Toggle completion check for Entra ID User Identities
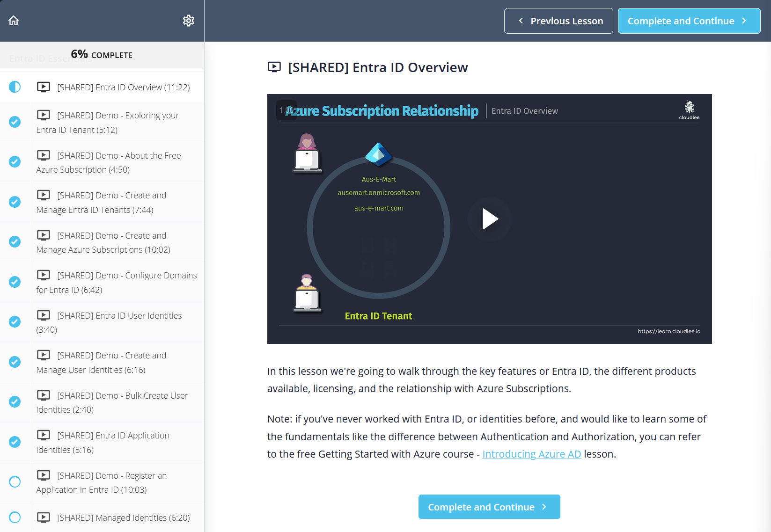The width and height of the screenshot is (771, 532). coord(15,322)
